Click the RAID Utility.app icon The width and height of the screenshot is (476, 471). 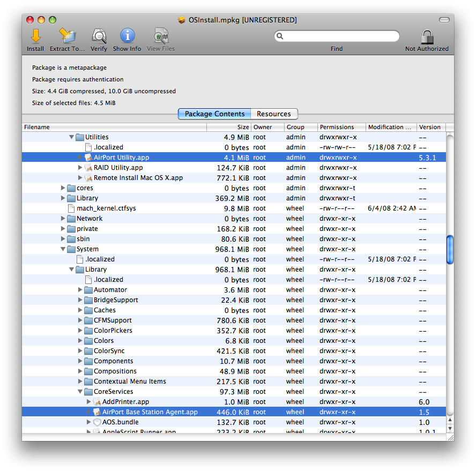88,168
